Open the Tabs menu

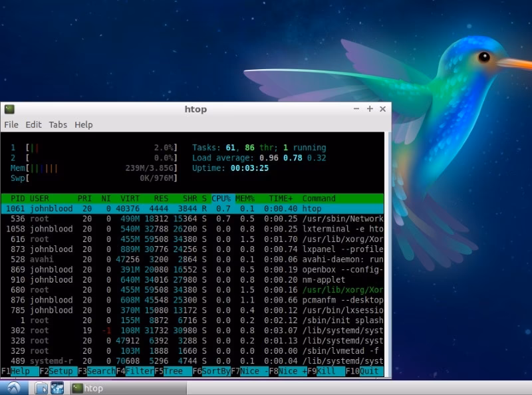click(58, 124)
